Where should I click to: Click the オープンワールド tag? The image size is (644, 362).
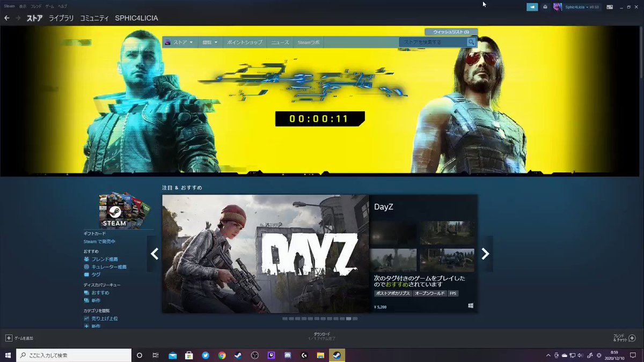(429, 293)
